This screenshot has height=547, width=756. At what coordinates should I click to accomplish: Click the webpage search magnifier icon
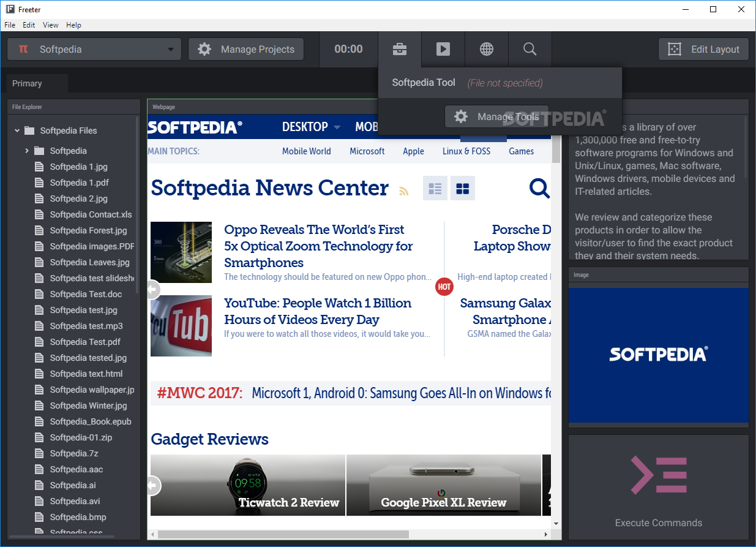click(539, 188)
